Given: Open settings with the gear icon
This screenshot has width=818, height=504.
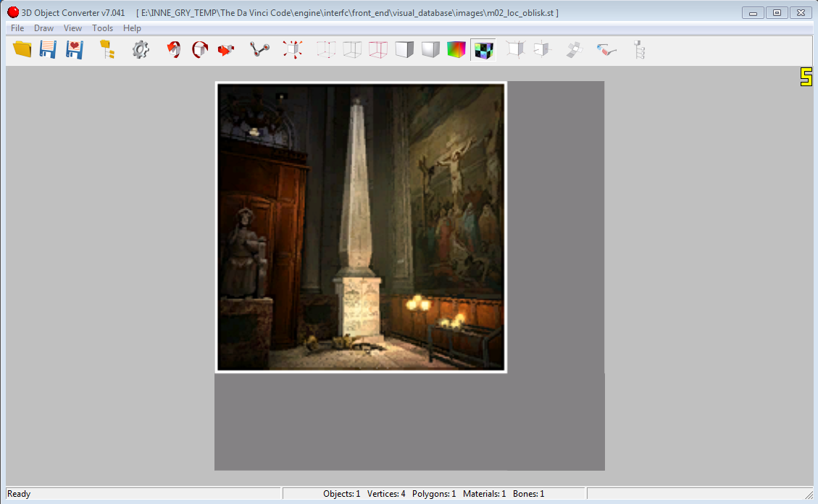Looking at the screenshot, I should 141,49.
